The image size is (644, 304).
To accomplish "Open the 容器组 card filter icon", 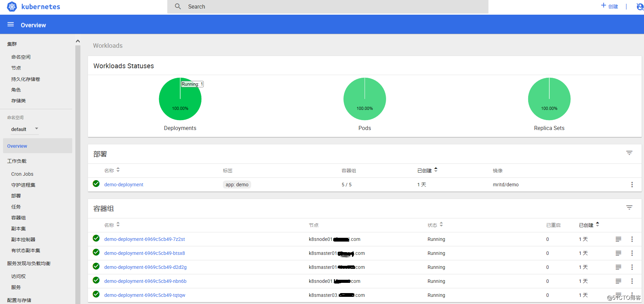I will pyautogui.click(x=629, y=208).
